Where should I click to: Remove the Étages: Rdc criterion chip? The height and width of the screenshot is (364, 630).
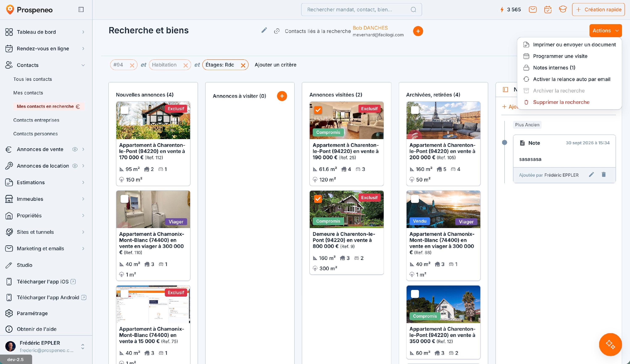[x=243, y=65]
